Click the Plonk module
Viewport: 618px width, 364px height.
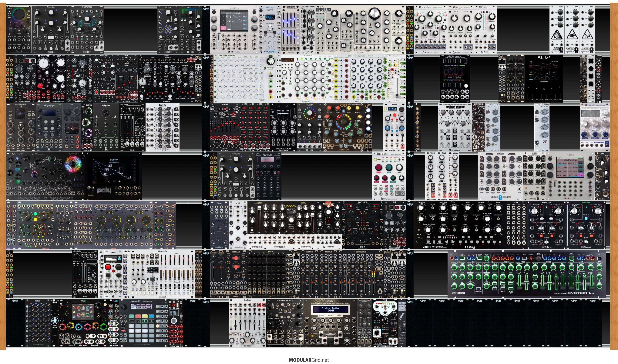click(395, 127)
